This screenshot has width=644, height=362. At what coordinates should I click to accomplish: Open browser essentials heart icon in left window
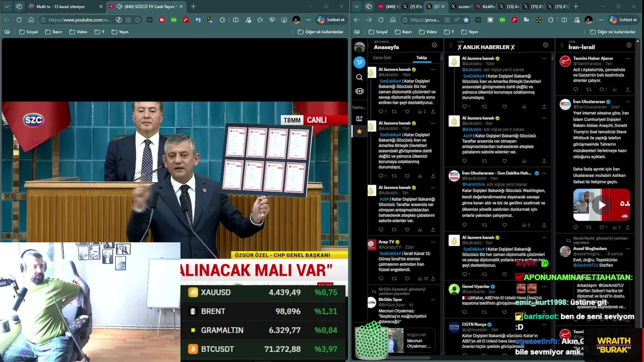(x=272, y=20)
